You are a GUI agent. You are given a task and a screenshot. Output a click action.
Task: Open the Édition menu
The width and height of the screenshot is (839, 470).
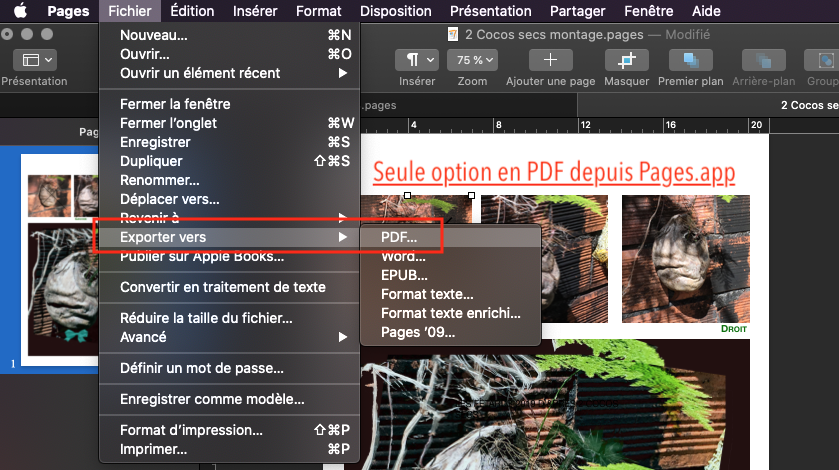click(x=192, y=11)
